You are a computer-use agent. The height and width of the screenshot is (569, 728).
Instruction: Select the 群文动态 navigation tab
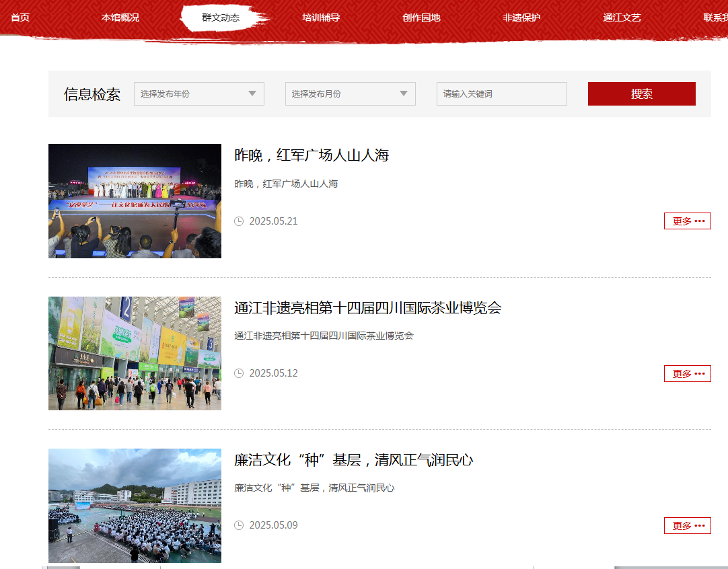click(x=221, y=17)
